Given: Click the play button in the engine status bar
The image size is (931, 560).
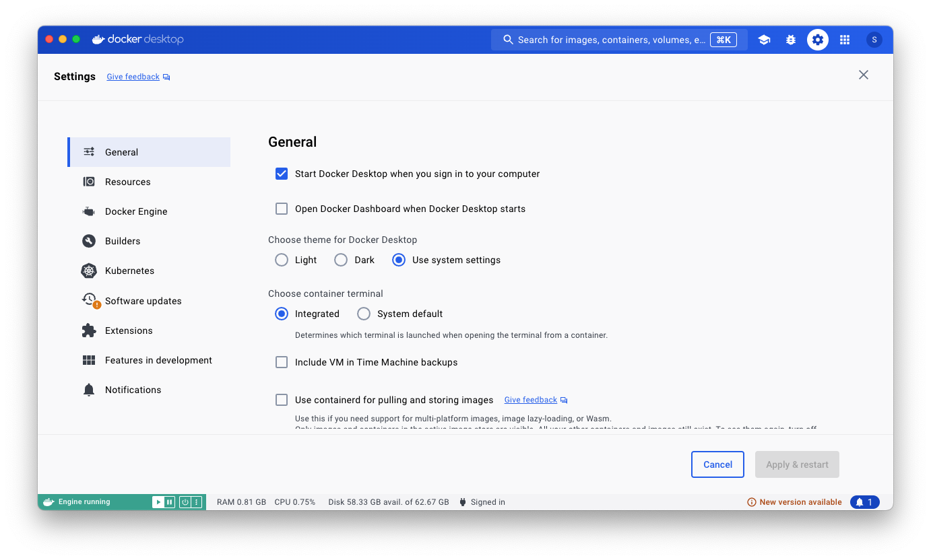Looking at the screenshot, I should pyautogui.click(x=158, y=502).
